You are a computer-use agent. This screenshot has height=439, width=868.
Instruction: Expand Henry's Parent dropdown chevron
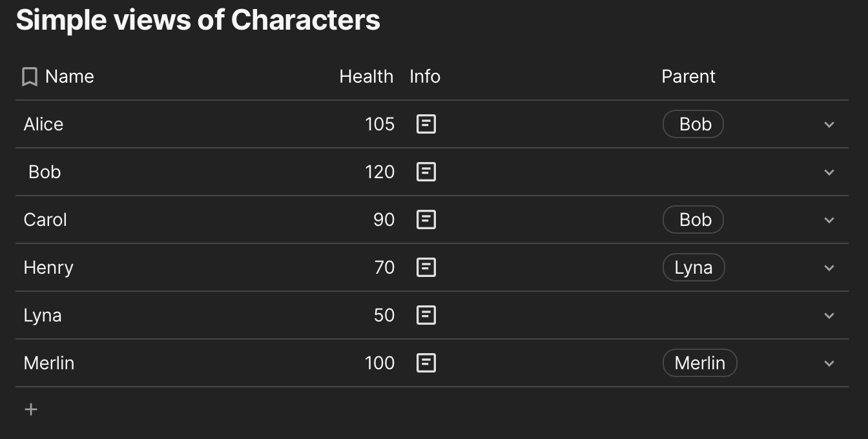click(x=829, y=268)
